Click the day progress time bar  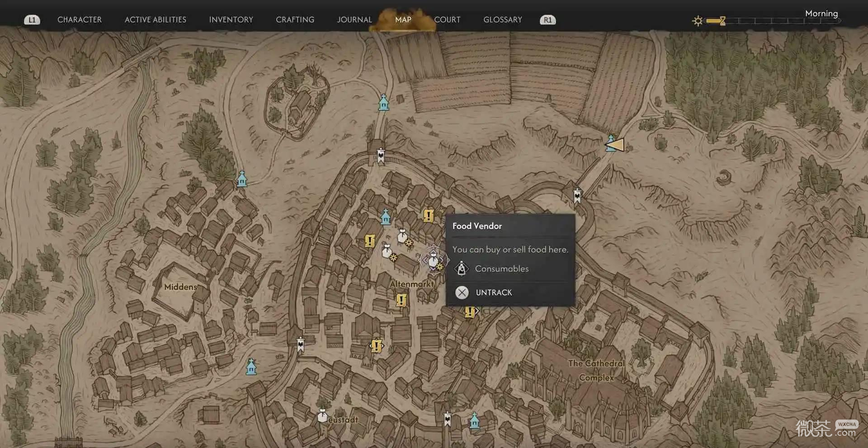[x=773, y=21]
